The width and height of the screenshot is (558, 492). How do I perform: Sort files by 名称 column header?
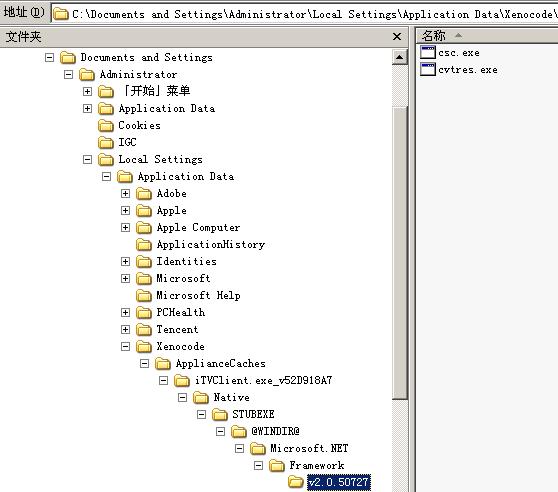click(x=486, y=36)
